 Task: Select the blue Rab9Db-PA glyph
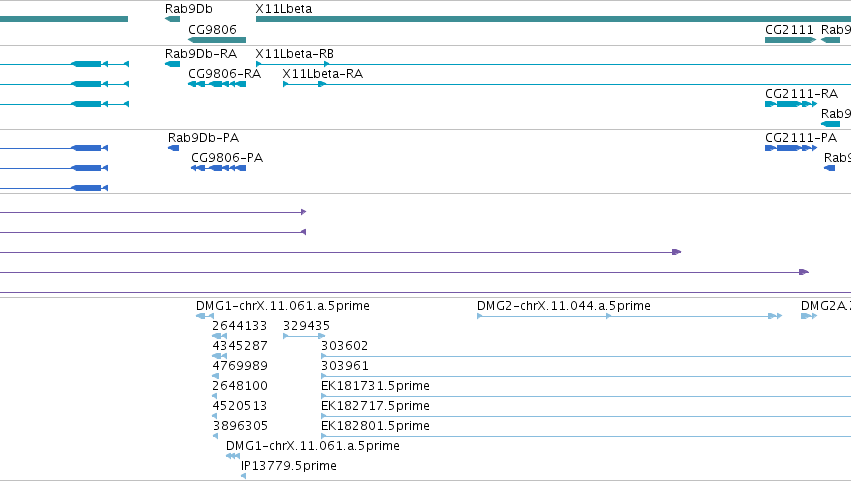pyautogui.click(x=173, y=148)
